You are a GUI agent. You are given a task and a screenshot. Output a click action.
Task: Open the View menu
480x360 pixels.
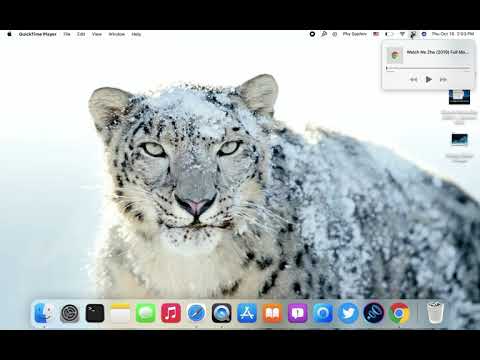tap(97, 34)
